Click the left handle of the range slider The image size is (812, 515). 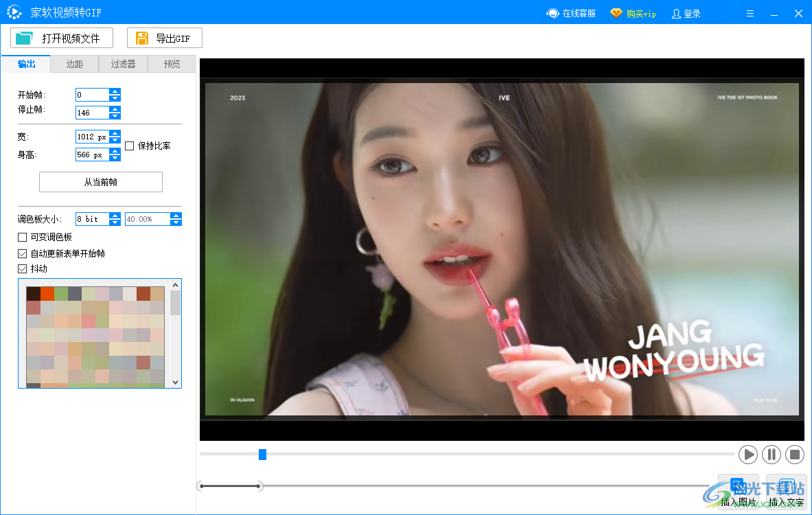point(201,486)
